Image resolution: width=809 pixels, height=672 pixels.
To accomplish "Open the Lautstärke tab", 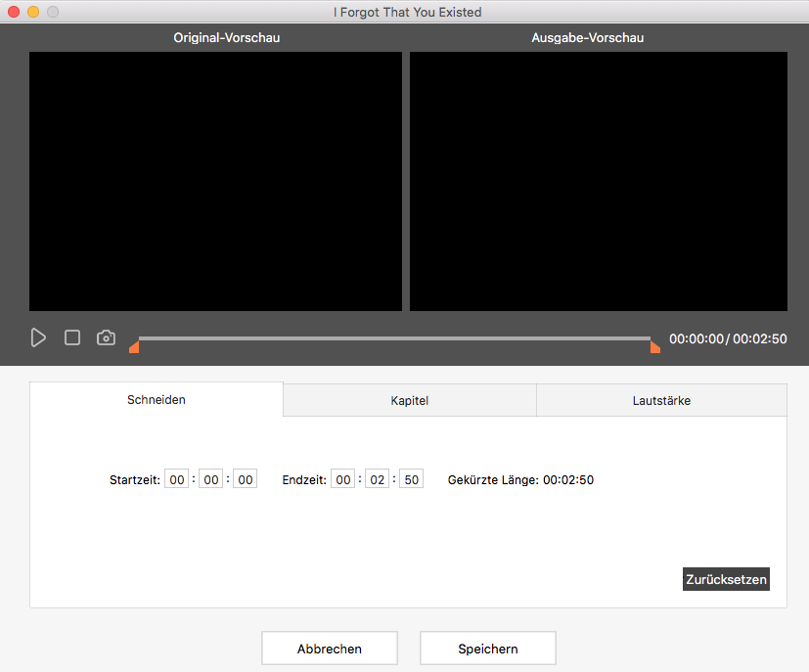I will click(661, 400).
